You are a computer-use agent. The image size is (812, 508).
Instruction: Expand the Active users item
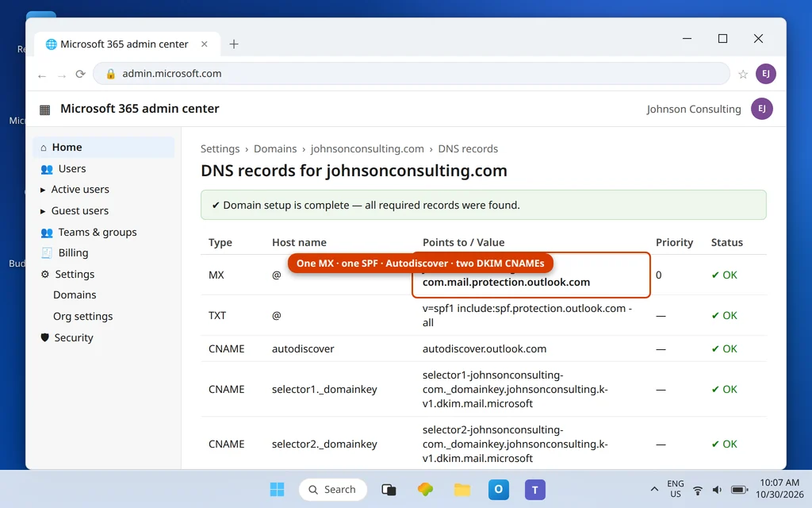pos(43,190)
